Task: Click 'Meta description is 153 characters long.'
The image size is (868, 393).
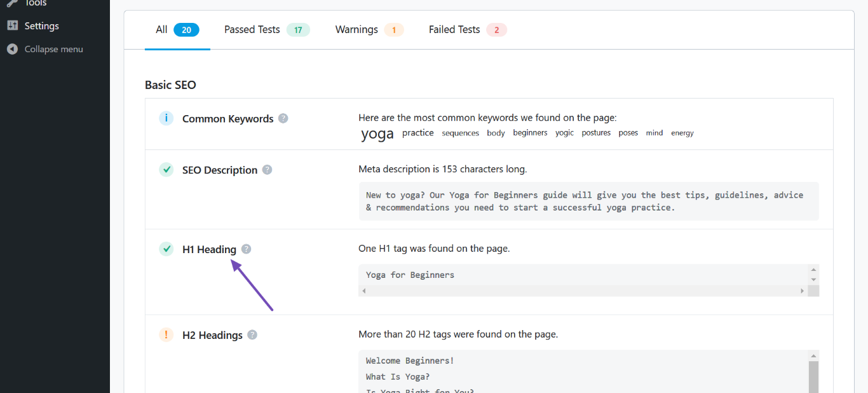Action: (x=443, y=169)
